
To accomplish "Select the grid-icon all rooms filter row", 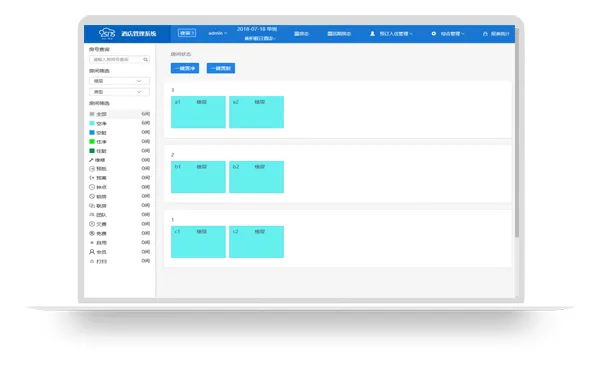I will pyautogui.click(x=119, y=114).
